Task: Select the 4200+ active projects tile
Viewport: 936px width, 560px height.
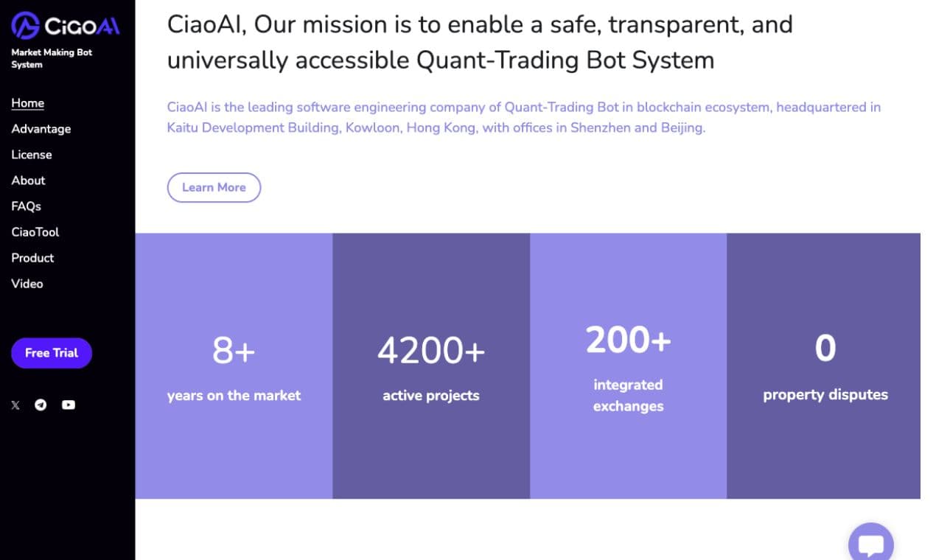Action: click(x=431, y=366)
